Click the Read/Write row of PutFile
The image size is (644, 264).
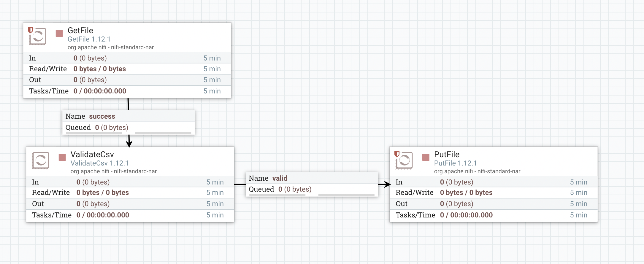click(494, 193)
